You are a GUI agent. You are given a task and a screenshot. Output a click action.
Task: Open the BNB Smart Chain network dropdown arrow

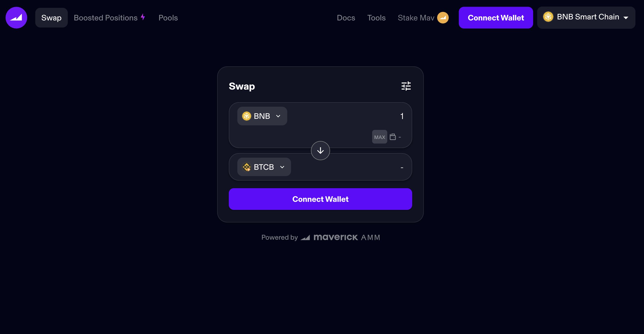pos(626,18)
